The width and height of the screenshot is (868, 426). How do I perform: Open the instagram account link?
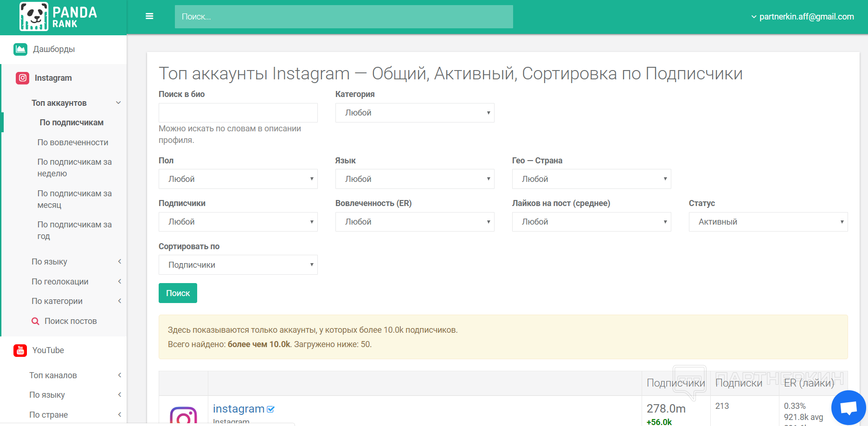click(x=238, y=409)
